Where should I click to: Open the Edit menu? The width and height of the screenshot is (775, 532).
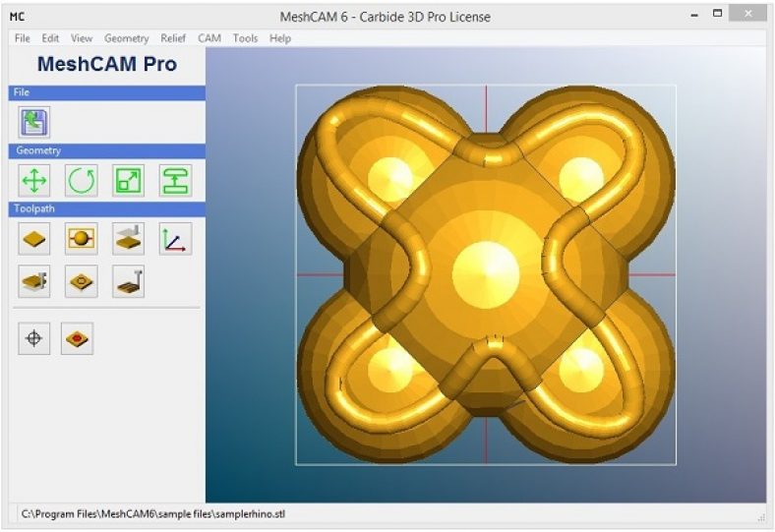[x=50, y=38]
